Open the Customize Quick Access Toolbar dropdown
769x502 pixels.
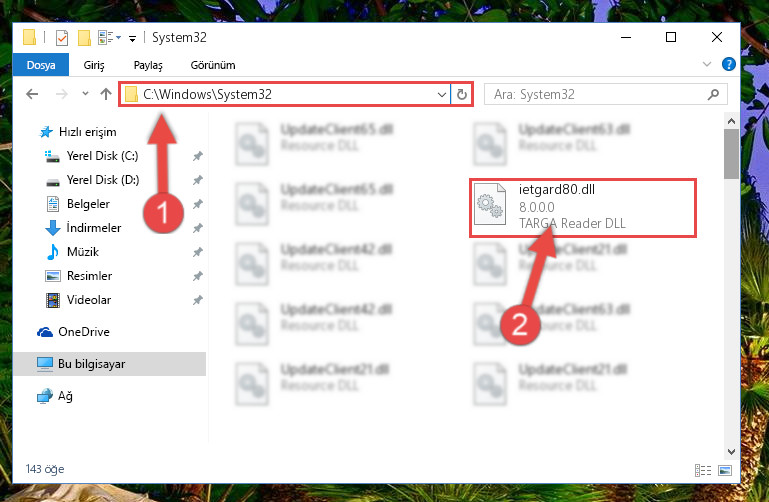pyautogui.click(x=132, y=39)
